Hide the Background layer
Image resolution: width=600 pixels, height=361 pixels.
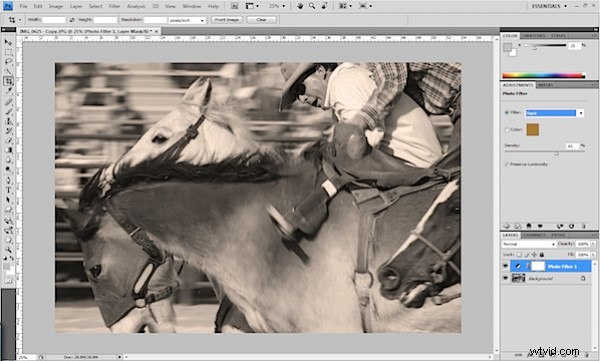click(505, 278)
